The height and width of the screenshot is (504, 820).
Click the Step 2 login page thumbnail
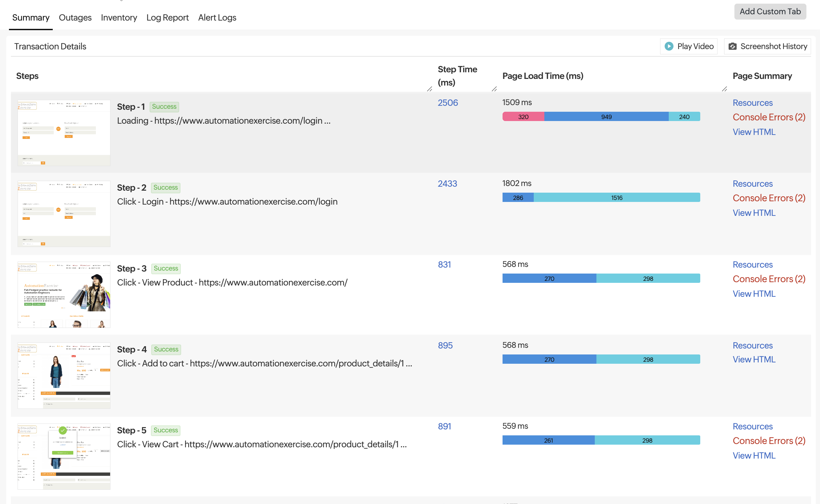63,213
